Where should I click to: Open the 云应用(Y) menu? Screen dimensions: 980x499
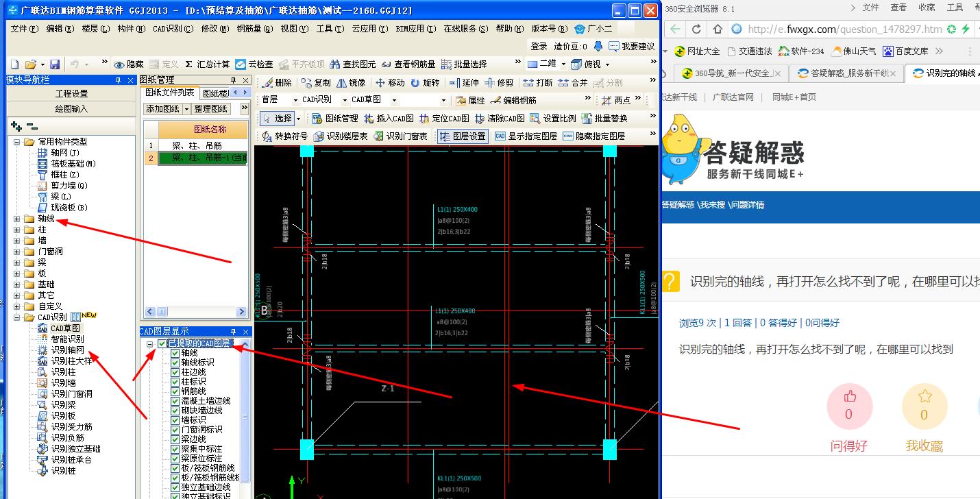371,29
